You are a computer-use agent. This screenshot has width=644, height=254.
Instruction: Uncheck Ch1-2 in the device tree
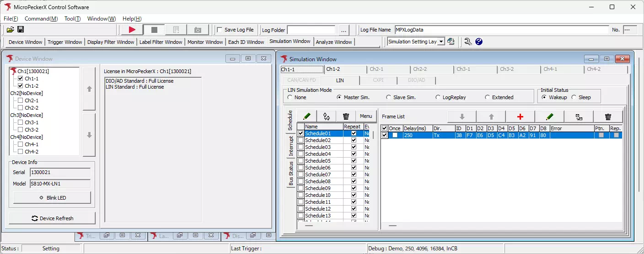(x=20, y=86)
